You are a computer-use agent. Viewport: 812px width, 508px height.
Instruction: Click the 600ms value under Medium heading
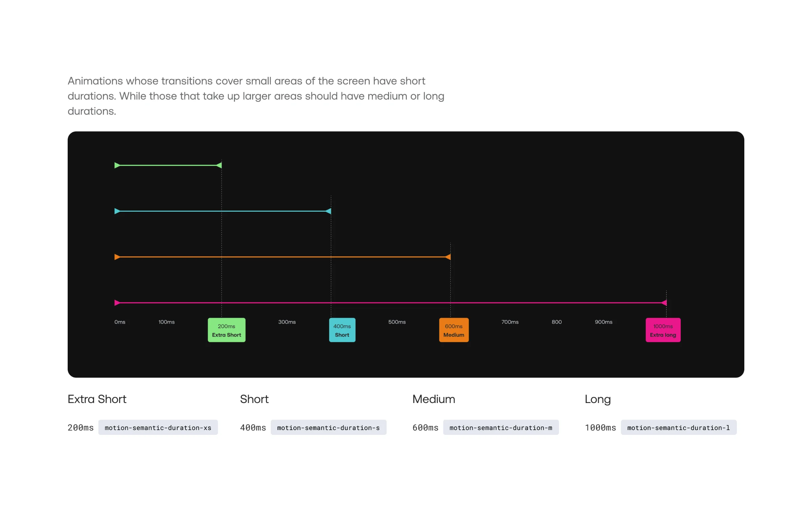tap(425, 427)
